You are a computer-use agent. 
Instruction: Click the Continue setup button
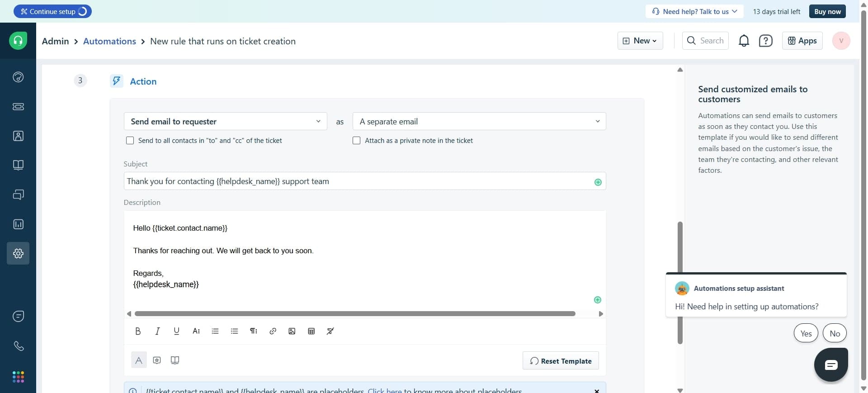[x=52, y=11]
